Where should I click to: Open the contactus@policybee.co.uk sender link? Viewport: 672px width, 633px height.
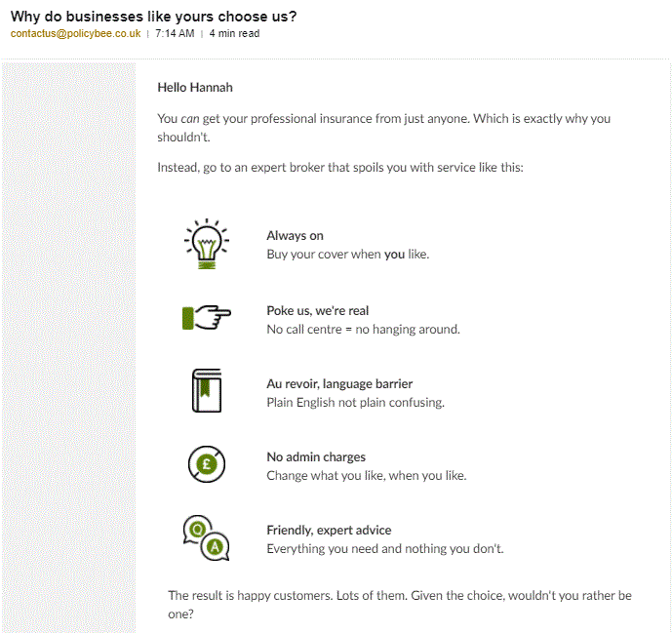tap(75, 33)
